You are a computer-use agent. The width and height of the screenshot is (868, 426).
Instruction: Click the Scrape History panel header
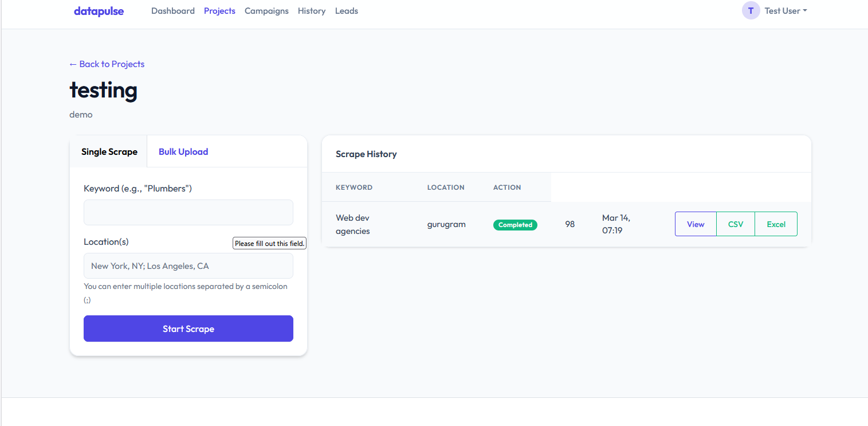pos(366,154)
